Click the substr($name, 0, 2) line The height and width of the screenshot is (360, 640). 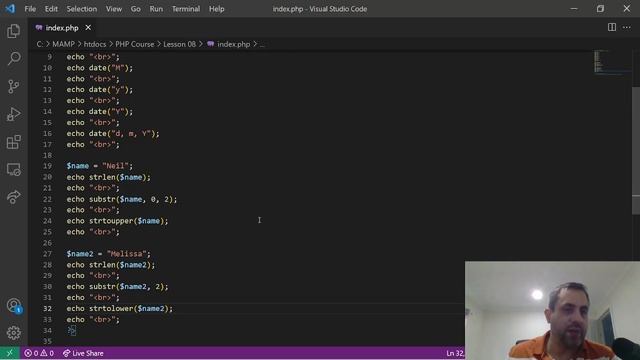tap(122, 199)
